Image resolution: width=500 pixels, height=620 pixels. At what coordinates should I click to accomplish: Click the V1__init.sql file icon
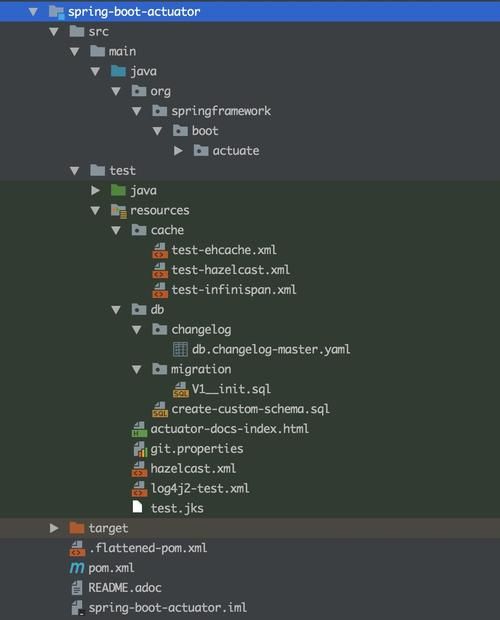click(181, 389)
